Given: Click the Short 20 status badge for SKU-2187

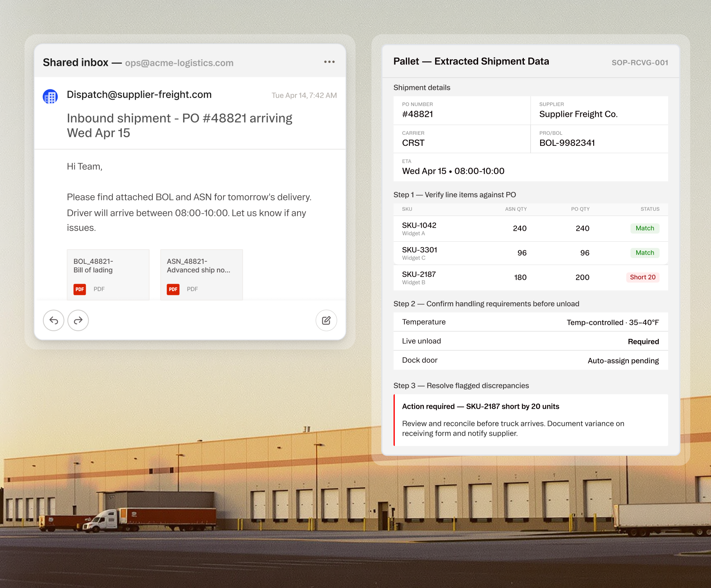Looking at the screenshot, I should click(x=643, y=277).
